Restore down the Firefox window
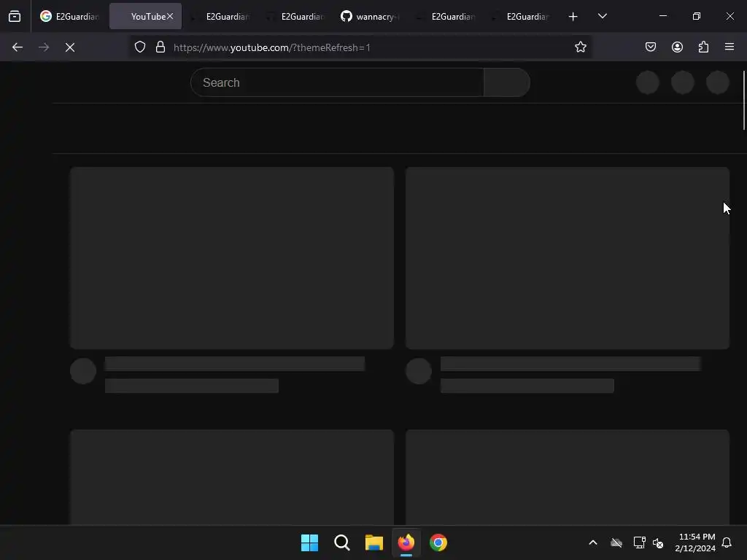This screenshot has width=747, height=560. tap(697, 16)
